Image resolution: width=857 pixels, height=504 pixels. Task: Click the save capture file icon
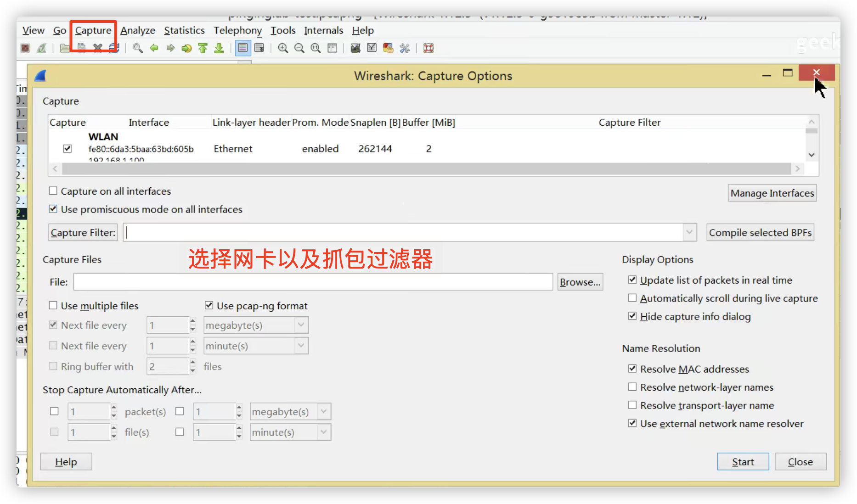tap(81, 48)
